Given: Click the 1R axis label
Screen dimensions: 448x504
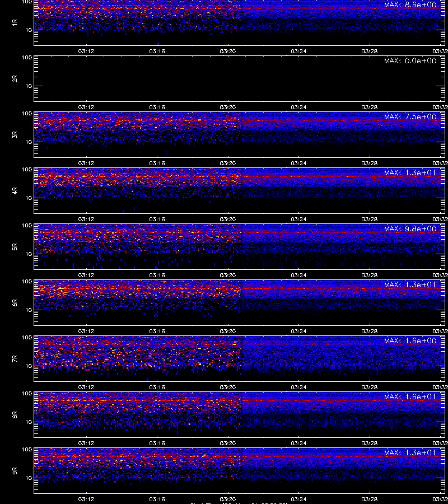Looking at the screenshot, I should (15, 22).
